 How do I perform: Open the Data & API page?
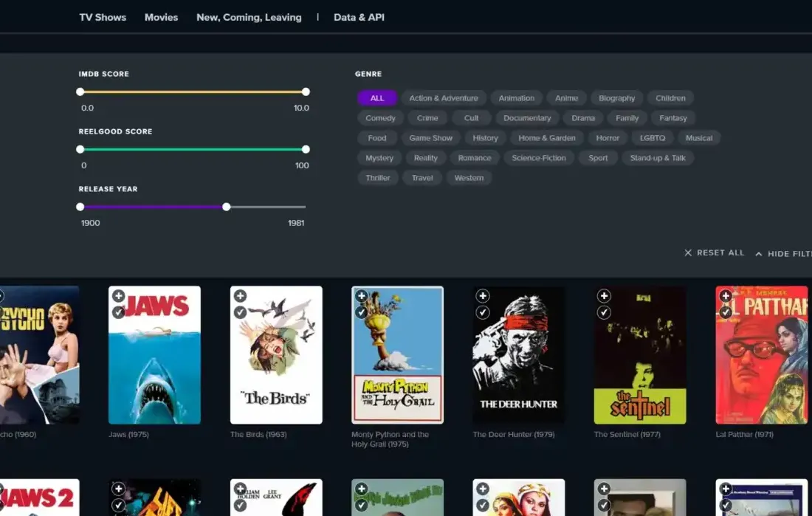[x=359, y=17]
